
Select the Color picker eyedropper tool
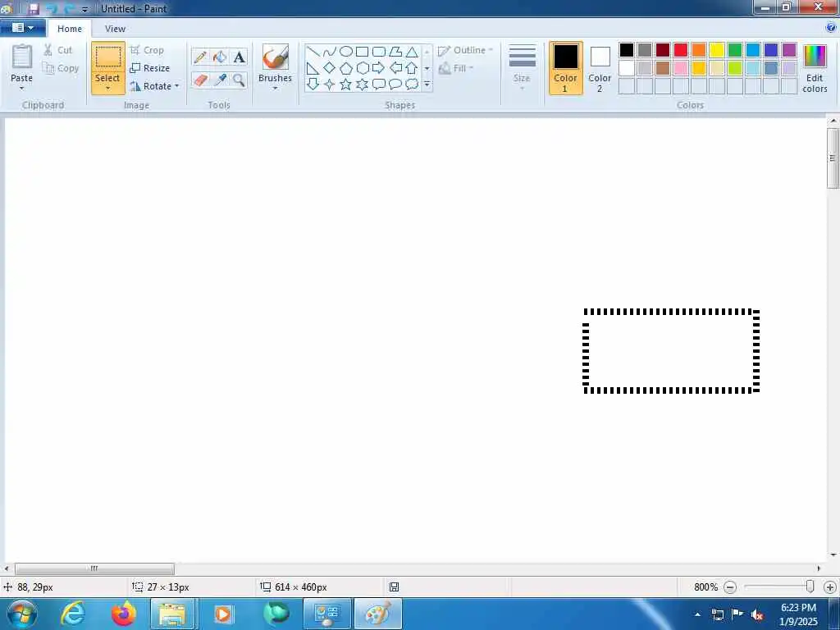pyautogui.click(x=220, y=80)
